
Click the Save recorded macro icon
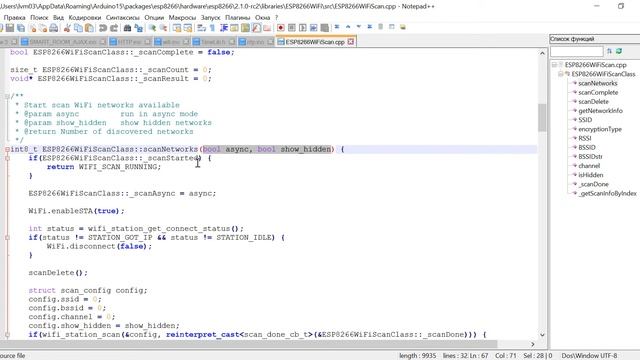[x=324, y=28]
